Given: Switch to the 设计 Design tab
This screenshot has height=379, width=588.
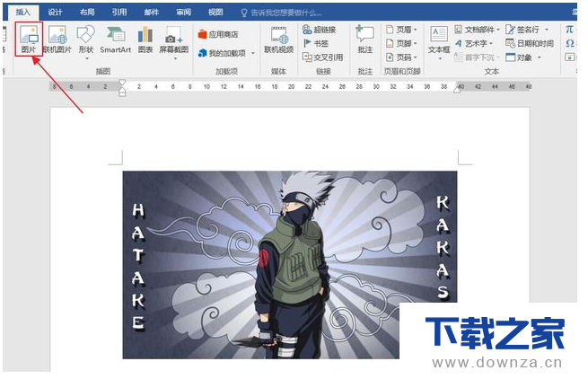Looking at the screenshot, I should click(55, 12).
